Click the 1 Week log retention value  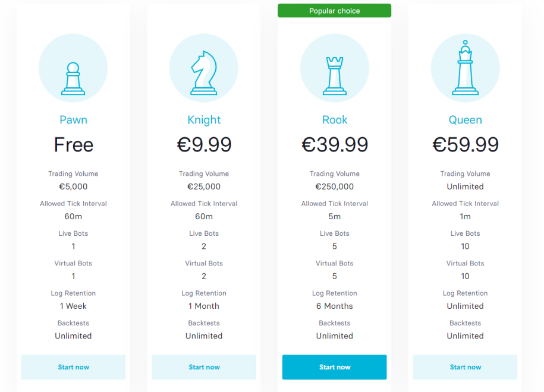(73, 306)
